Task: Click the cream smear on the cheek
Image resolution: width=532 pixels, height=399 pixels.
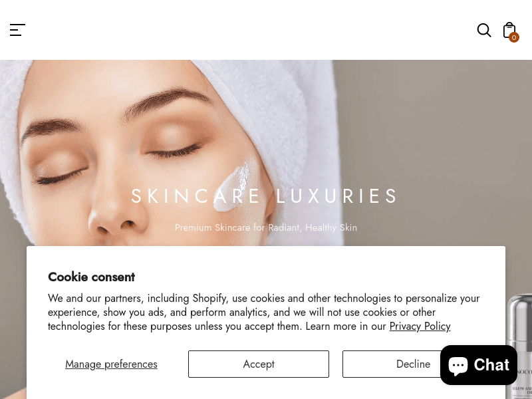Action: 233,185
